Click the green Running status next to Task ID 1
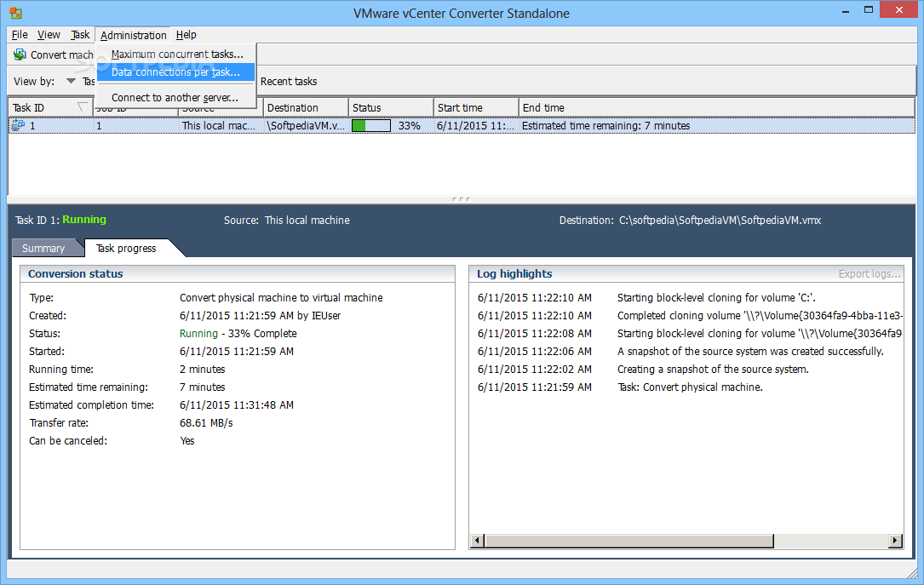 pyautogui.click(x=84, y=219)
